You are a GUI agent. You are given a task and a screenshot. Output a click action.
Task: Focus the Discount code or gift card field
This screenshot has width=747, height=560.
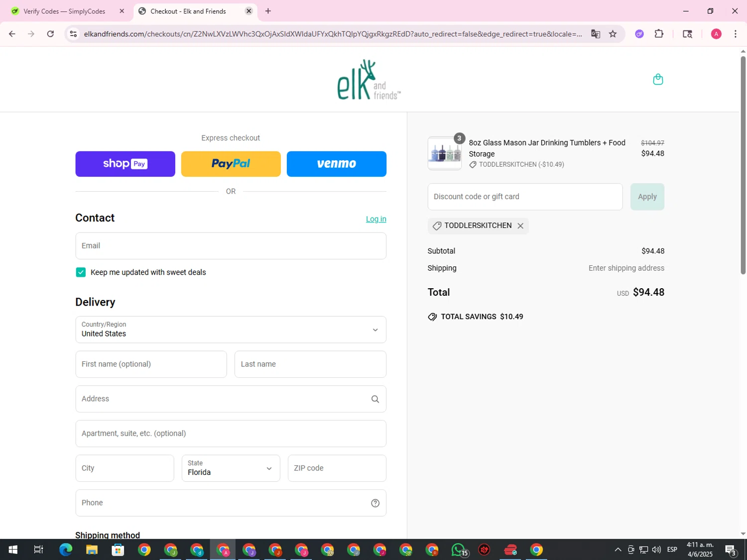pyautogui.click(x=525, y=197)
